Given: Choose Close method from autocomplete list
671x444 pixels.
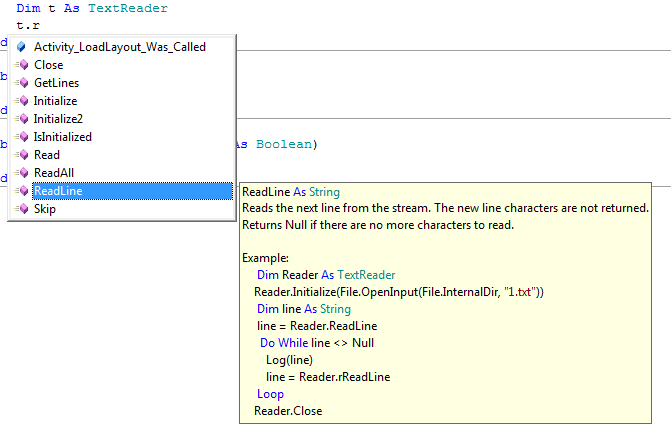Looking at the screenshot, I should point(48,65).
